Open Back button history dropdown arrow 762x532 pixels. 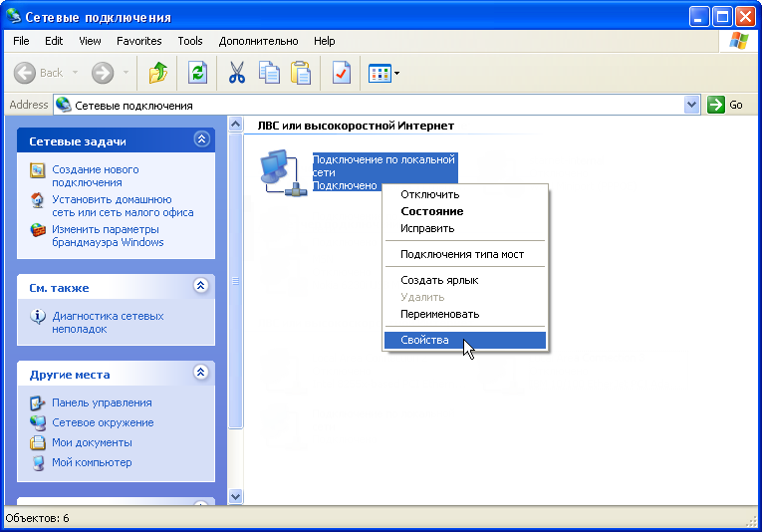76,73
